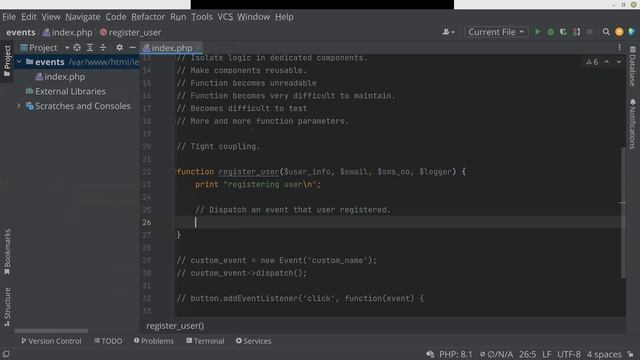The image size is (640, 360).
Task: Click the Stop run icon
Action: 589,32
